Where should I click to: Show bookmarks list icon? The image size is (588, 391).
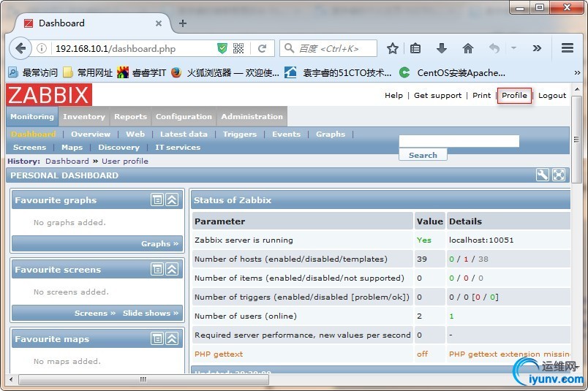coord(415,48)
